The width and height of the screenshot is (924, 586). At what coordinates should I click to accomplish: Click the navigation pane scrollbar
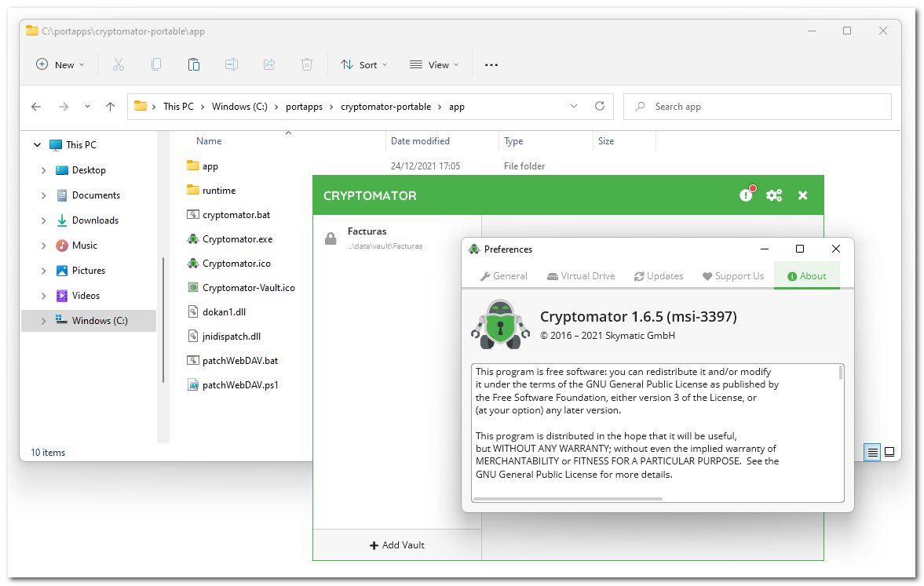[x=163, y=320]
